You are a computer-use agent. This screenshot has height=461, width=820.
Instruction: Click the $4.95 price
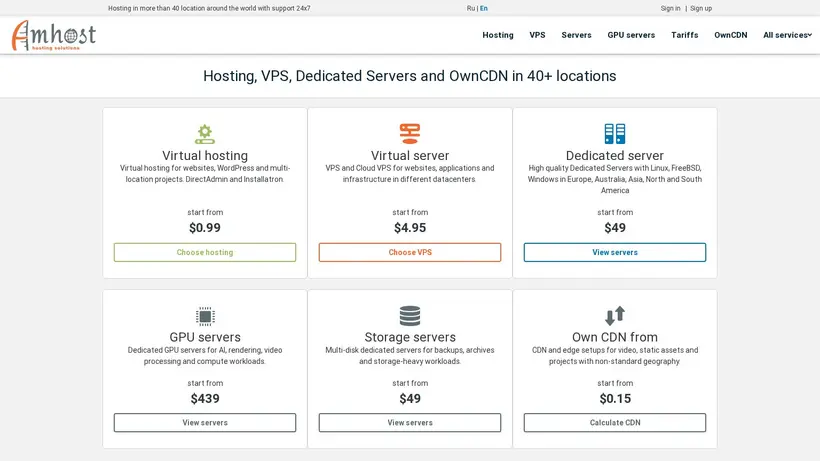410,228
